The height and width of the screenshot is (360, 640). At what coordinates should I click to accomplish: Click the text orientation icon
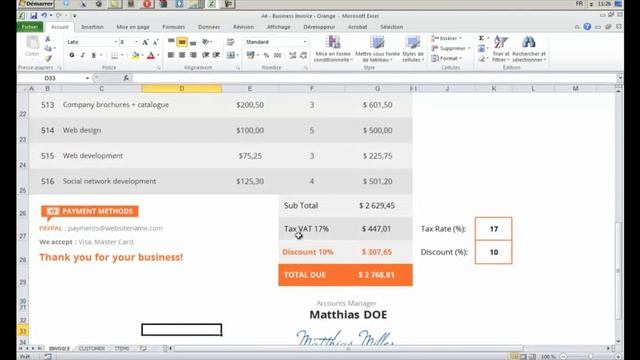206,42
